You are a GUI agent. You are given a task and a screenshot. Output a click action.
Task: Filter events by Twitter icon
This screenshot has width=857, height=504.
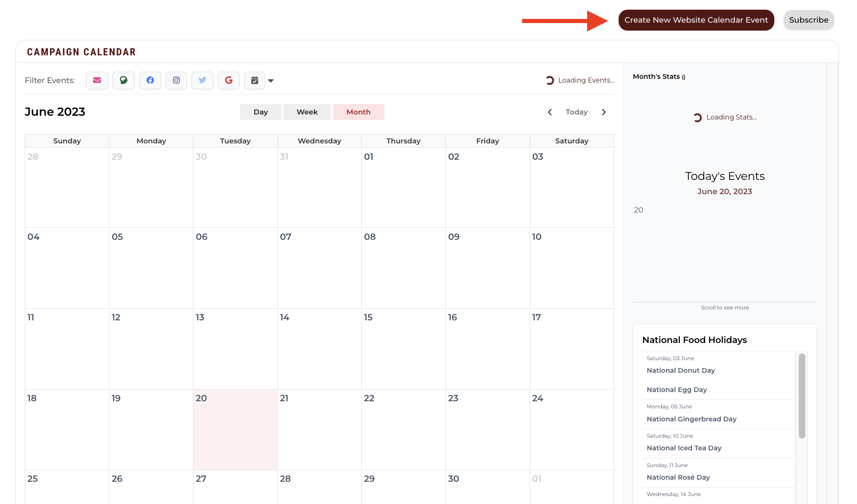click(x=202, y=81)
